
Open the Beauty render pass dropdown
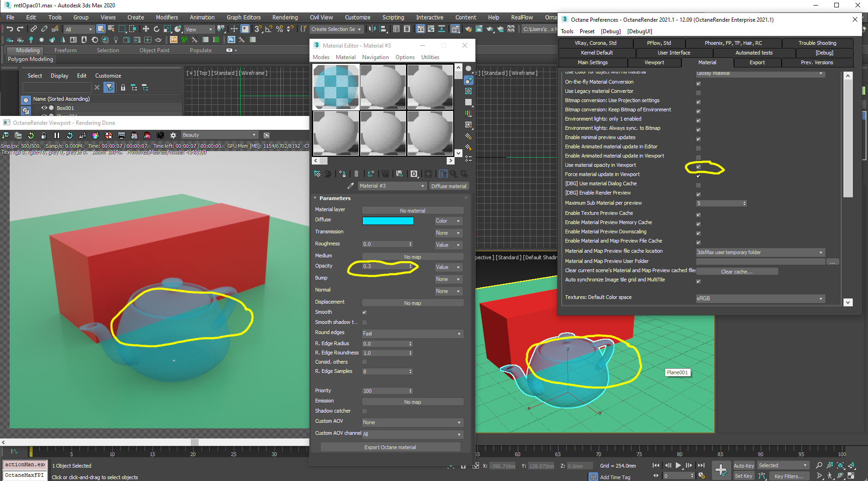point(219,135)
